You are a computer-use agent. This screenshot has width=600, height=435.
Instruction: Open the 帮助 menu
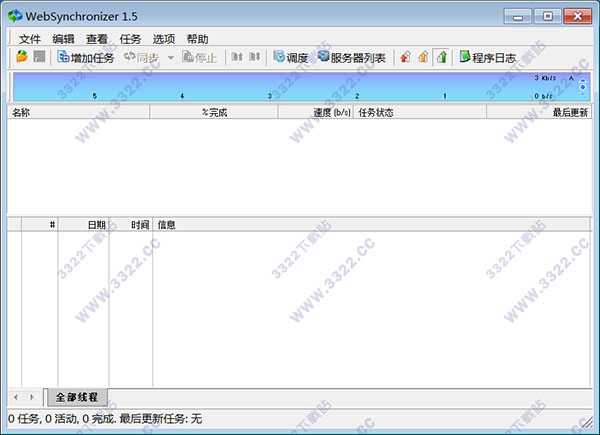pyautogui.click(x=197, y=39)
